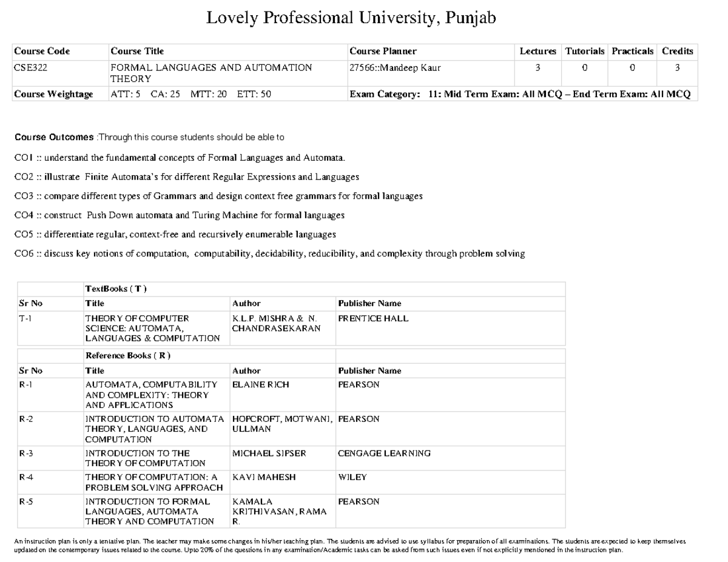Select the CO5 outcome about recursively enumerable languages
728x562 pixels.
[175, 234]
